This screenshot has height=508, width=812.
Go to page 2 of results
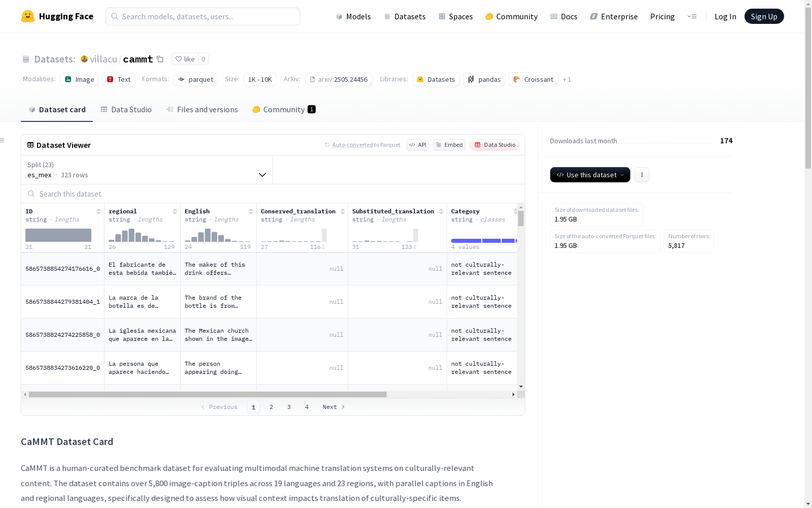click(272, 407)
